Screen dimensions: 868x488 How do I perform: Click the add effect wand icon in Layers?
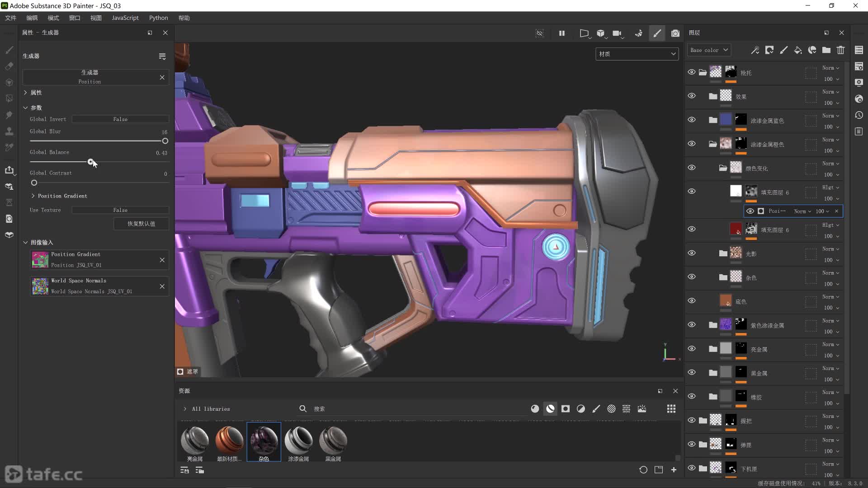click(755, 50)
